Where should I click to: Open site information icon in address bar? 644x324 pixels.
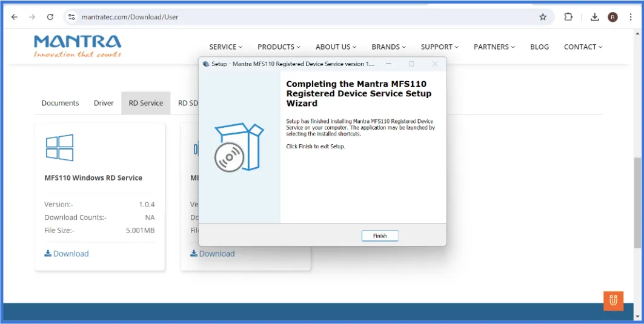pyautogui.click(x=71, y=17)
